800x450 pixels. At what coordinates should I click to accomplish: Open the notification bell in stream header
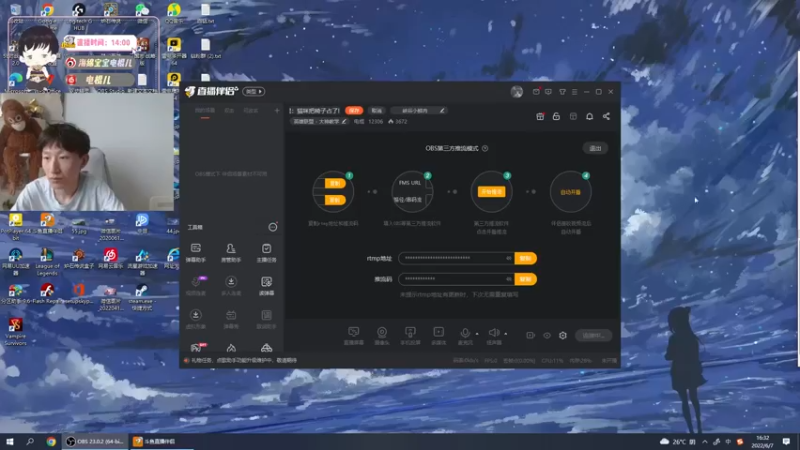point(589,116)
